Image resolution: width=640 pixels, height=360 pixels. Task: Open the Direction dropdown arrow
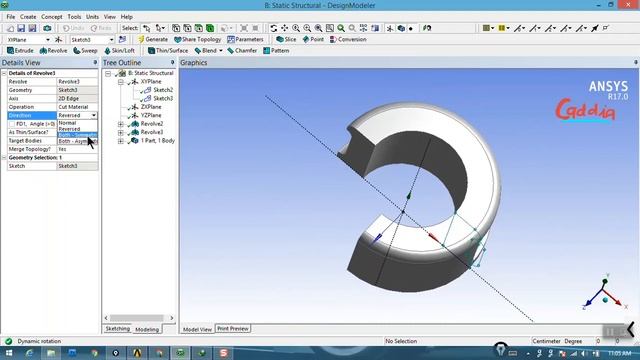pyautogui.click(x=94, y=116)
